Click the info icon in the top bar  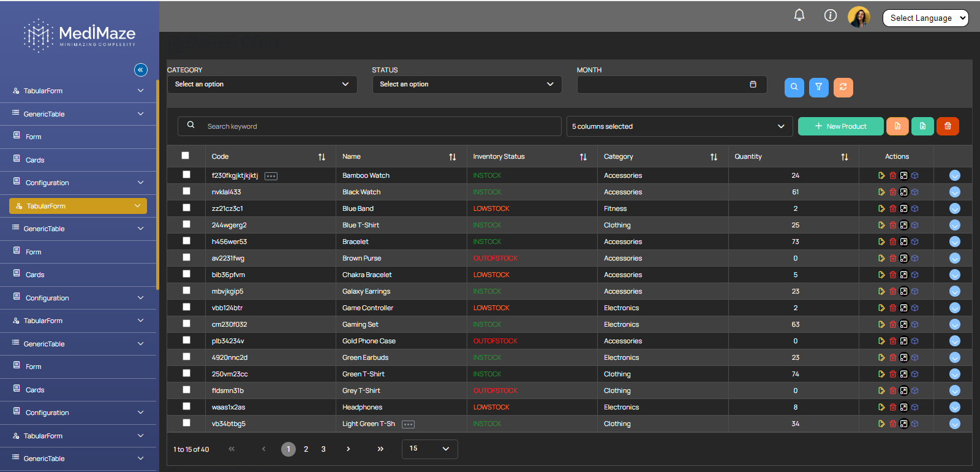point(830,15)
